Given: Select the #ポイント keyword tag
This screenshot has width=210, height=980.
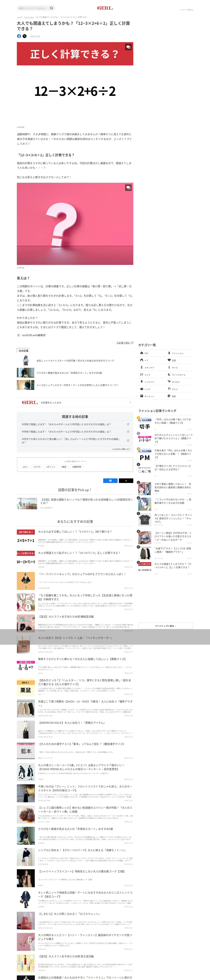Looking at the screenshot, I should tap(51, 467).
